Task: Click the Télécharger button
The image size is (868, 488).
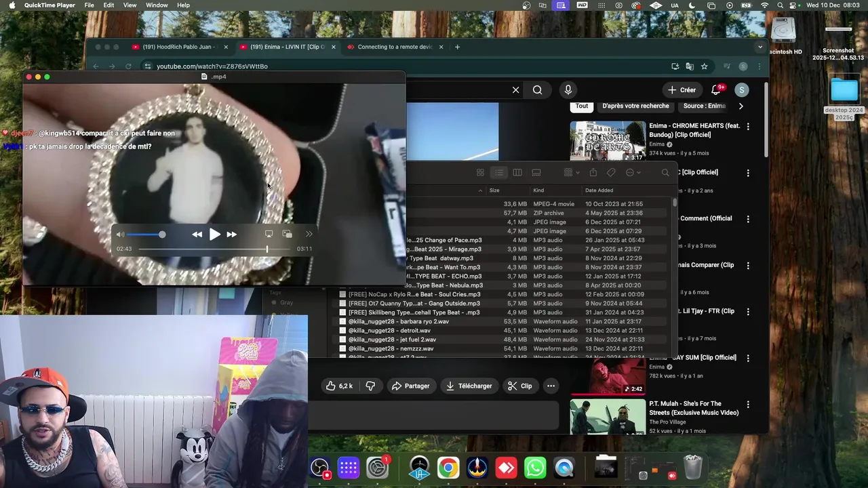Action: (x=469, y=386)
